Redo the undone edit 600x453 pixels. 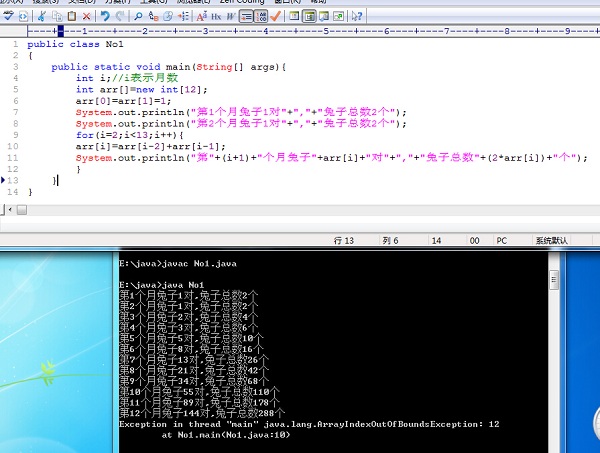click(x=120, y=16)
